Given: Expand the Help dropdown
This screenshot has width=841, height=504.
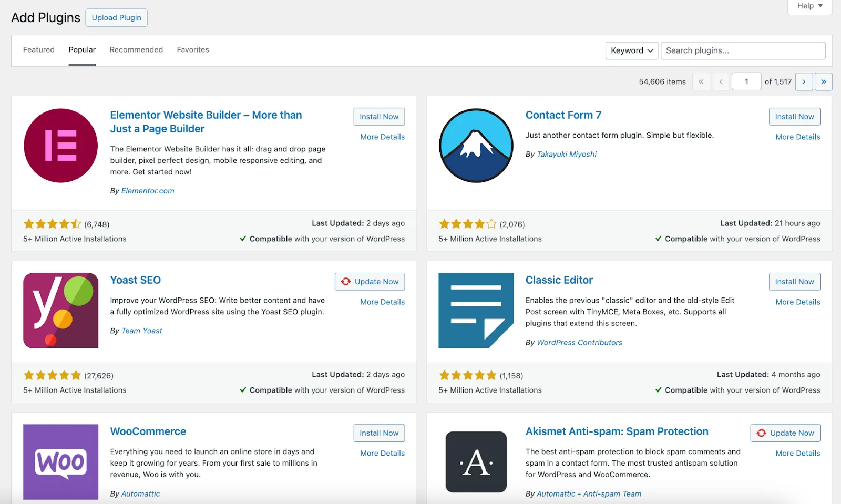Looking at the screenshot, I should pos(810,6).
